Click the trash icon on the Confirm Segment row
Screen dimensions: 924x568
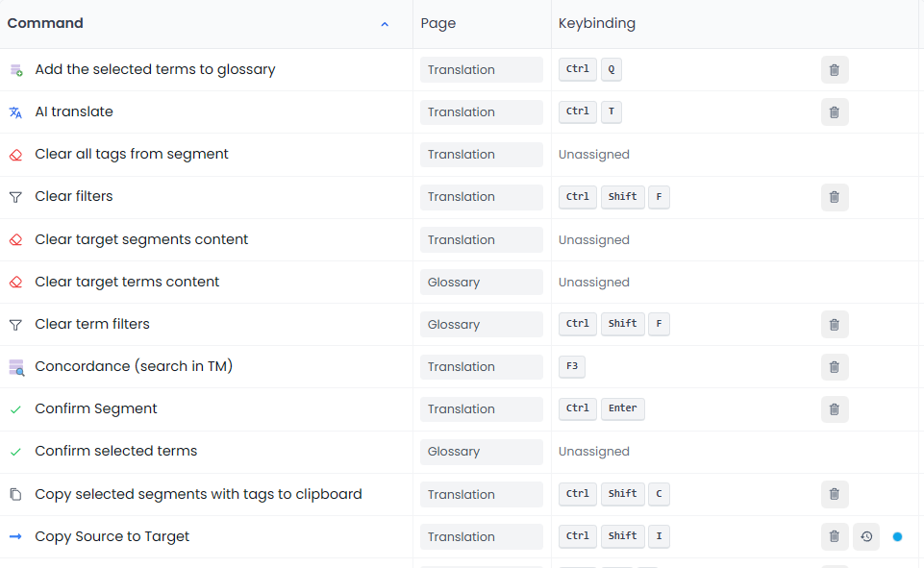click(834, 408)
